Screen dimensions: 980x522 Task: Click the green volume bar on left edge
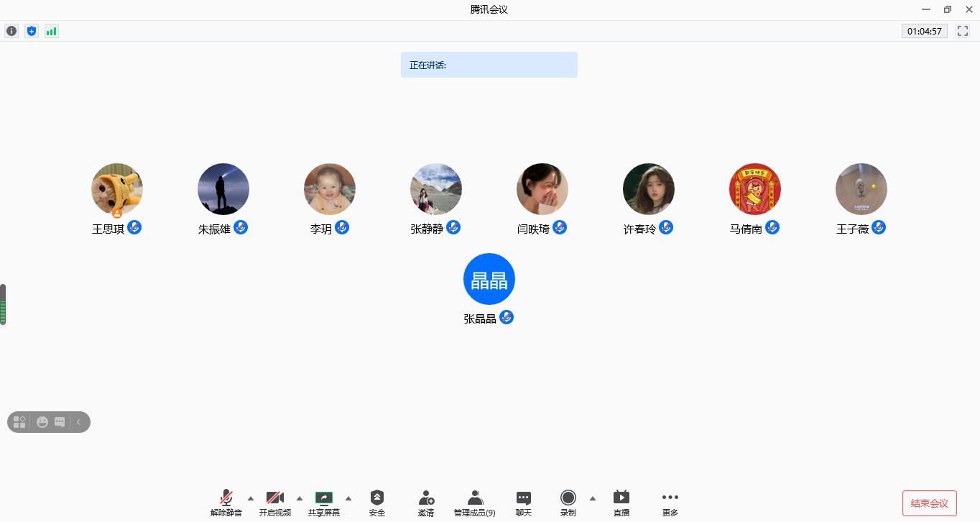tap(3, 306)
